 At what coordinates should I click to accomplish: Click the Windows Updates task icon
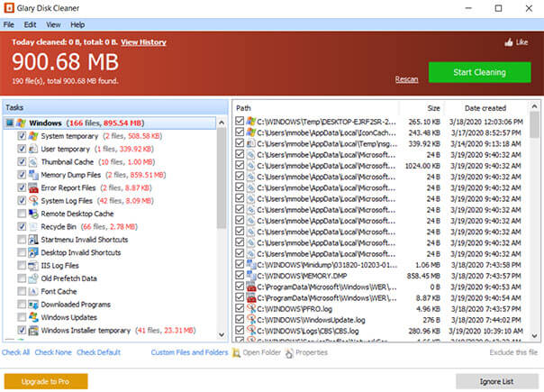[x=33, y=317]
